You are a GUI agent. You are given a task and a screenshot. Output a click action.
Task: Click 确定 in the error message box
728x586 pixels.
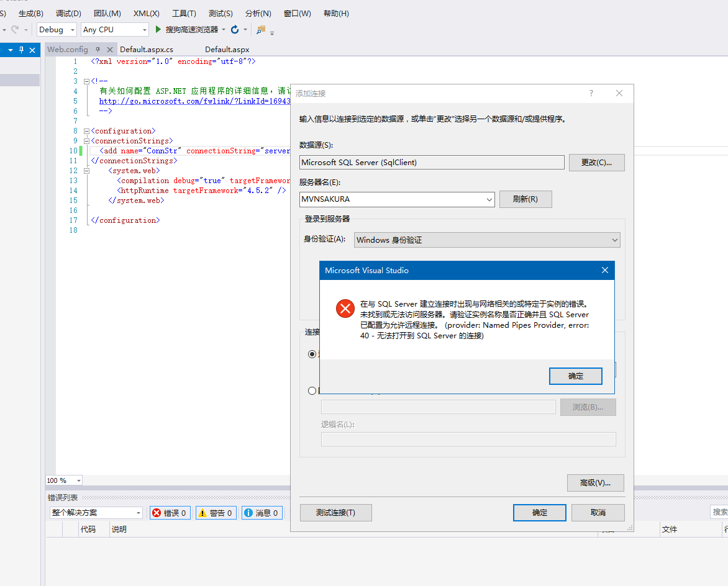point(575,376)
